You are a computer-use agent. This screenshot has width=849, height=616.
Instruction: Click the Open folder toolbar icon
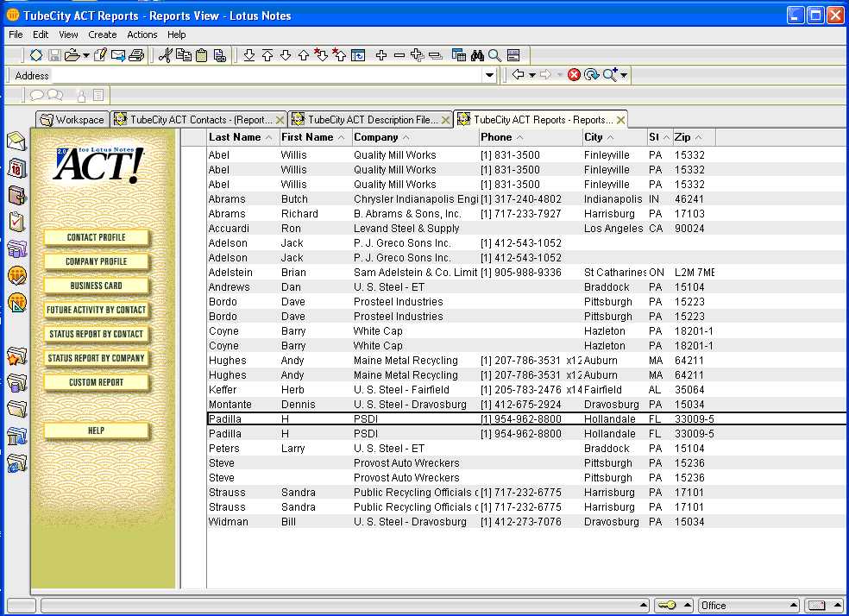[x=72, y=55]
